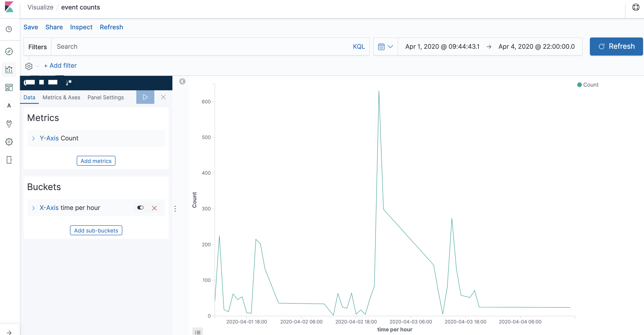The image size is (644, 335).
Task: Click the 'time per hour' axis title
Action: 394,330
